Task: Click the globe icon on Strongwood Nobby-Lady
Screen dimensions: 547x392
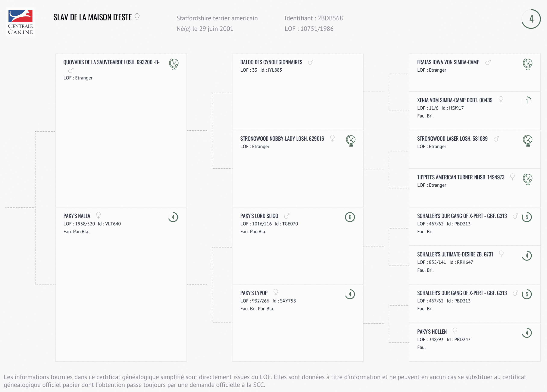Action: click(x=351, y=140)
